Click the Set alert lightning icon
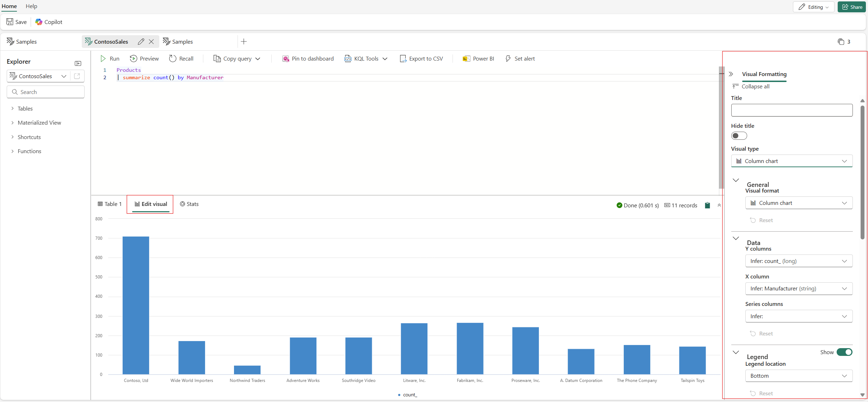This screenshot has height=402, width=868. pyautogui.click(x=508, y=58)
